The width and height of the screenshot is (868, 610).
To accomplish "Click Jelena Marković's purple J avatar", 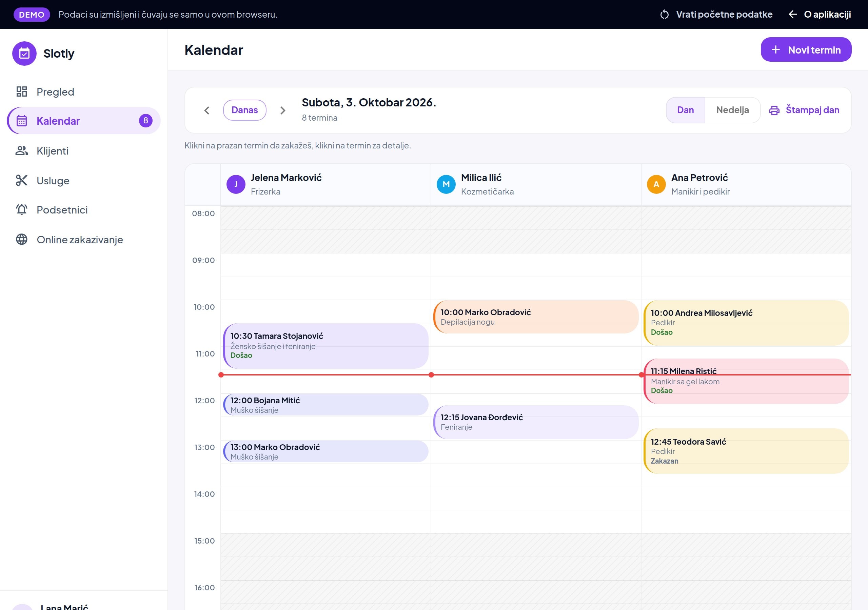I will [236, 184].
